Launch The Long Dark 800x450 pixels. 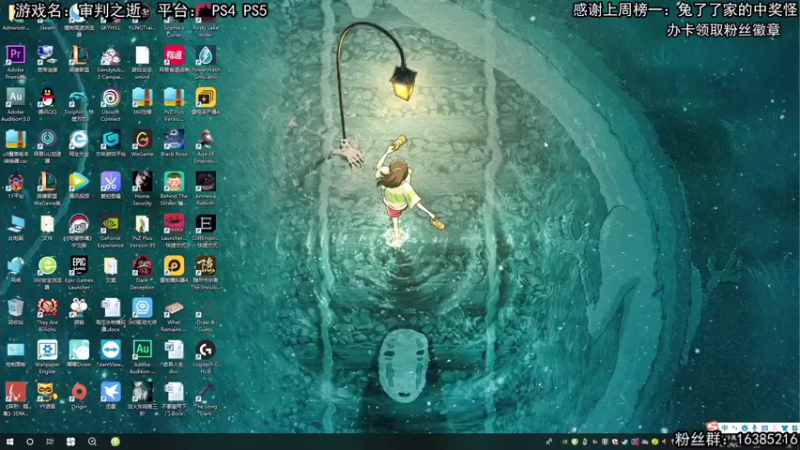[205, 392]
